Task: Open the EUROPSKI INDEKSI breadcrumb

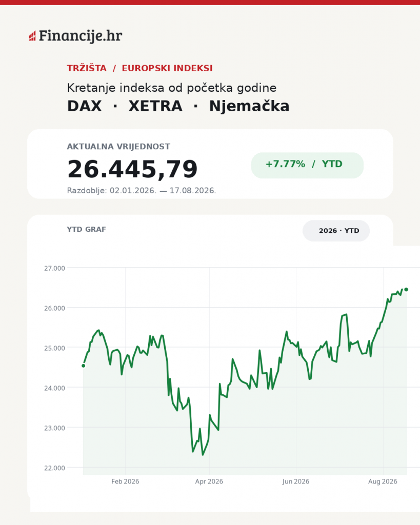Action: tap(167, 68)
